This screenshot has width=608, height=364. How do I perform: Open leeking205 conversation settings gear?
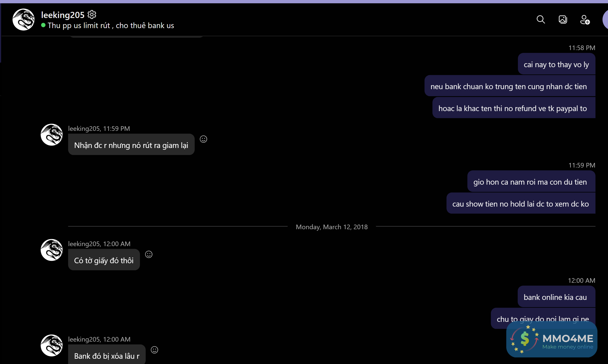click(92, 14)
